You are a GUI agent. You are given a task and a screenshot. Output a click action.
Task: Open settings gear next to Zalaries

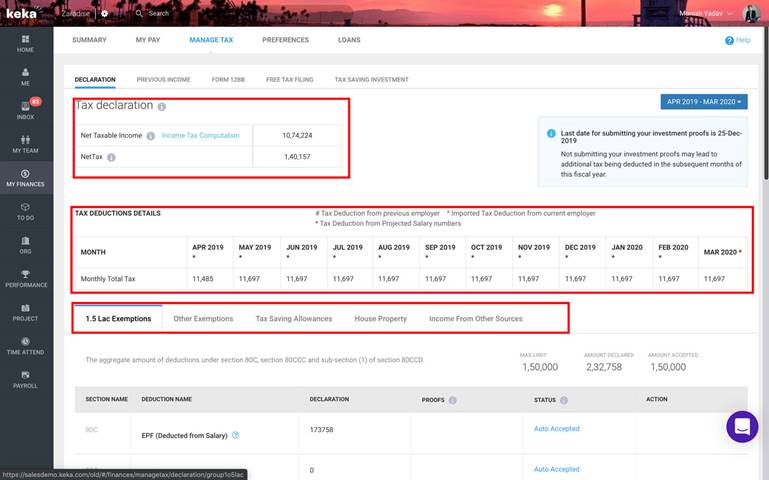[104, 14]
